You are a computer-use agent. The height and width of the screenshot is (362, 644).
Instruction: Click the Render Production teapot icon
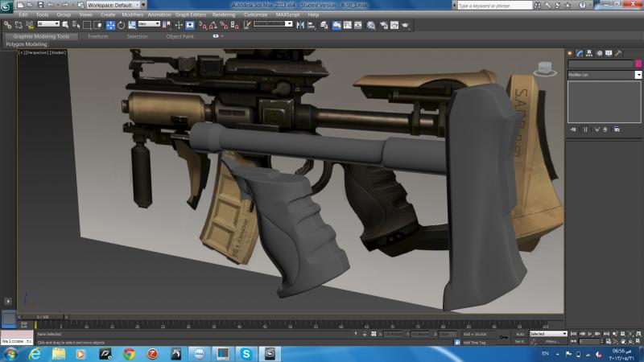pos(406,25)
